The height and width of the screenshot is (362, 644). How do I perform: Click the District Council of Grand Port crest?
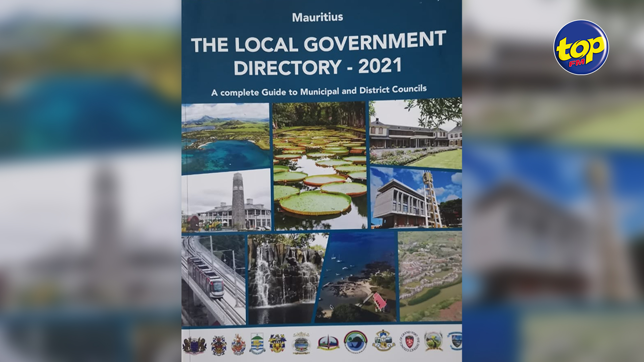[410, 342]
